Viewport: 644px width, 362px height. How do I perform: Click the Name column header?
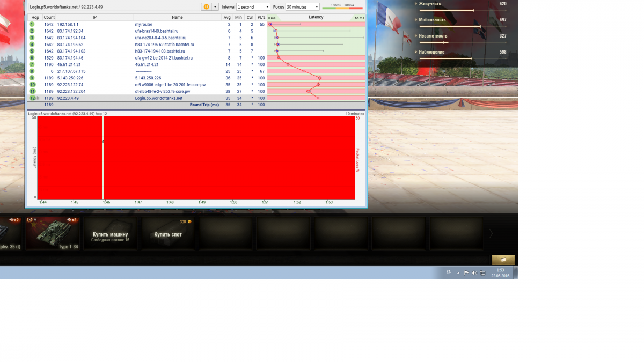[x=178, y=18]
